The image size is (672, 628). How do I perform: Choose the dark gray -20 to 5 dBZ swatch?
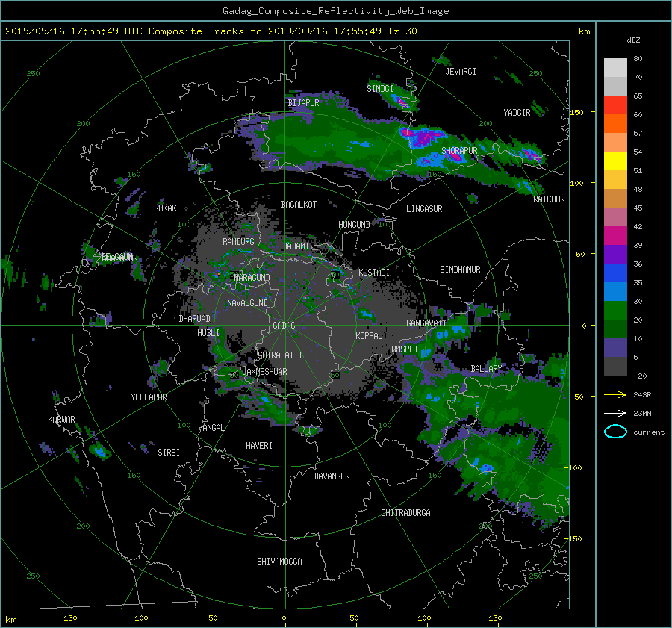pos(615,367)
